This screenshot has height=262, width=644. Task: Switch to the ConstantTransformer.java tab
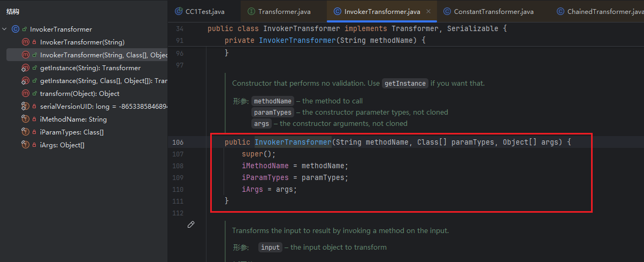493,11
